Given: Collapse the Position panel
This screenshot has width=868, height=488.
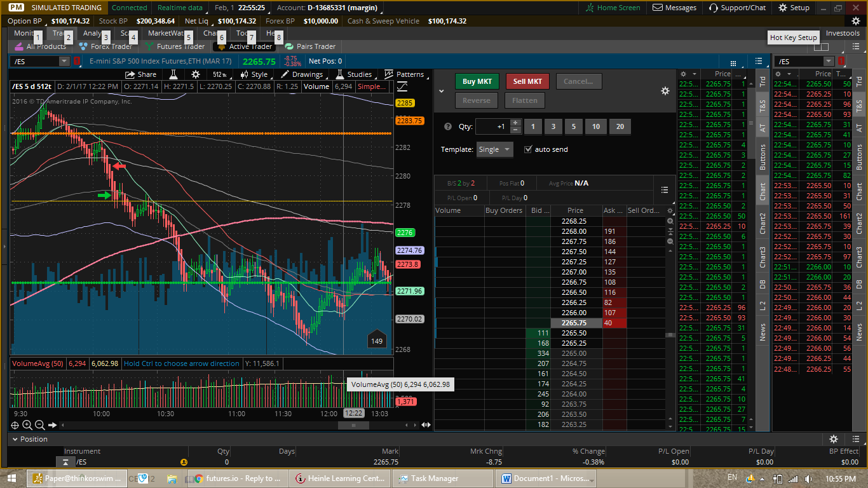Looking at the screenshot, I should (x=16, y=439).
